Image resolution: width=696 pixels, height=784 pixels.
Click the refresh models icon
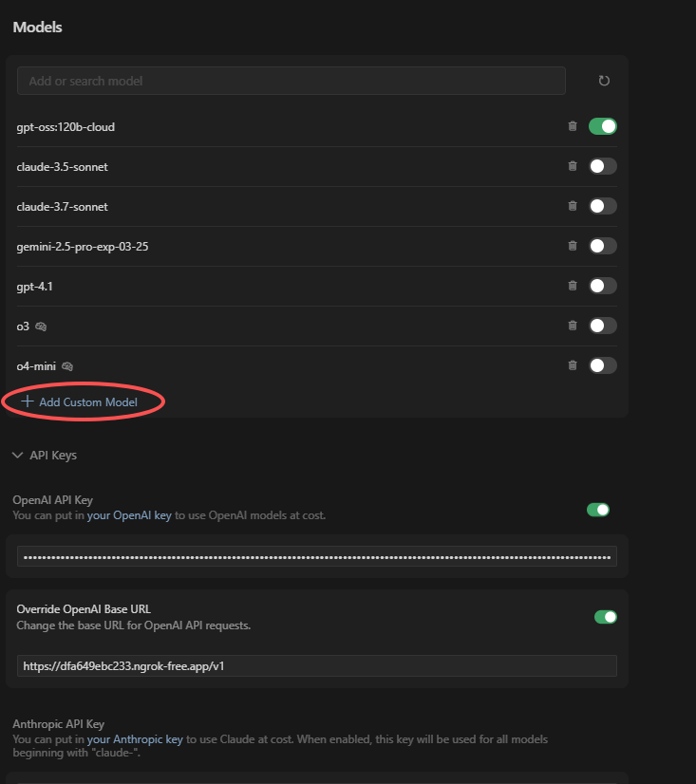point(604,81)
